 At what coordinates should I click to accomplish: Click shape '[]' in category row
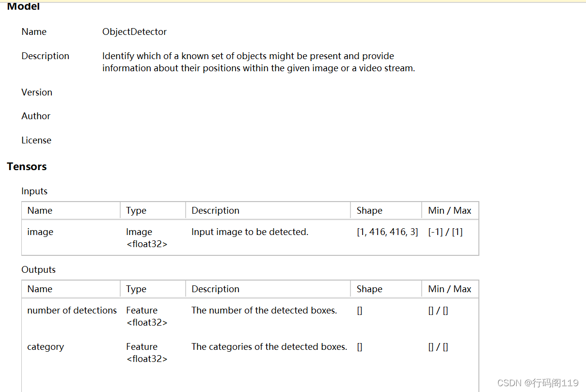tap(360, 347)
